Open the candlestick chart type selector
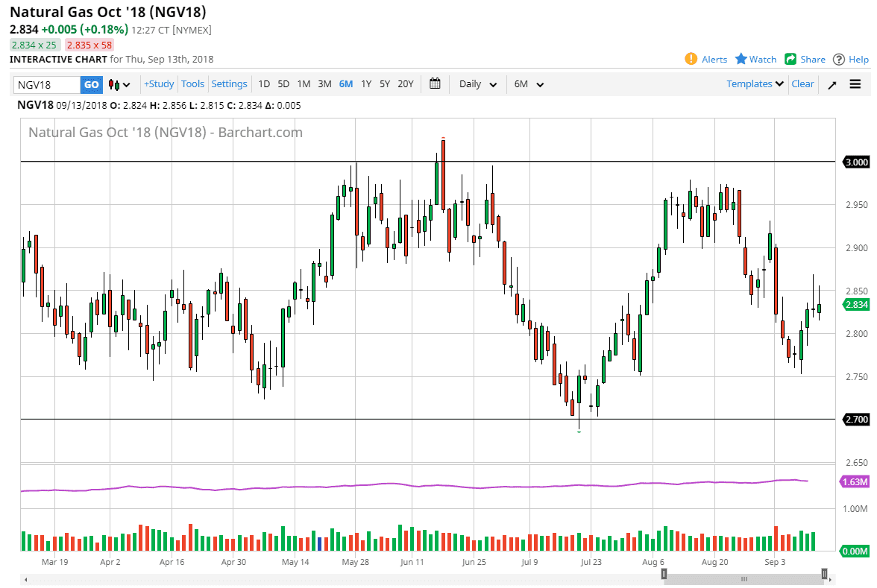 pos(119,84)
